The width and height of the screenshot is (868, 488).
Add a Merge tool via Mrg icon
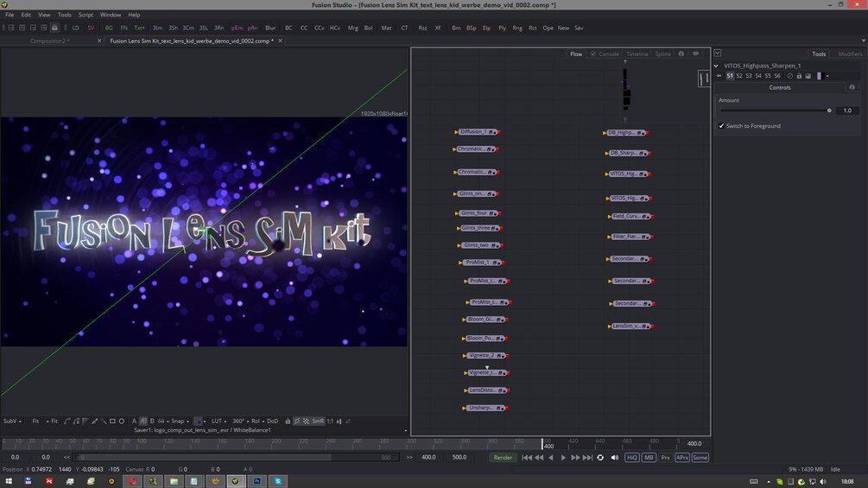352,28
